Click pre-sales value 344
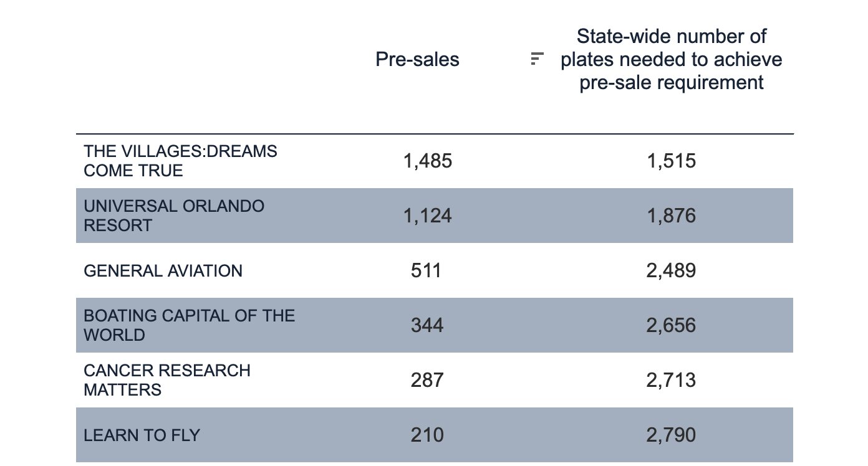Viewport: 868px width, 466px height. (427, 325)
